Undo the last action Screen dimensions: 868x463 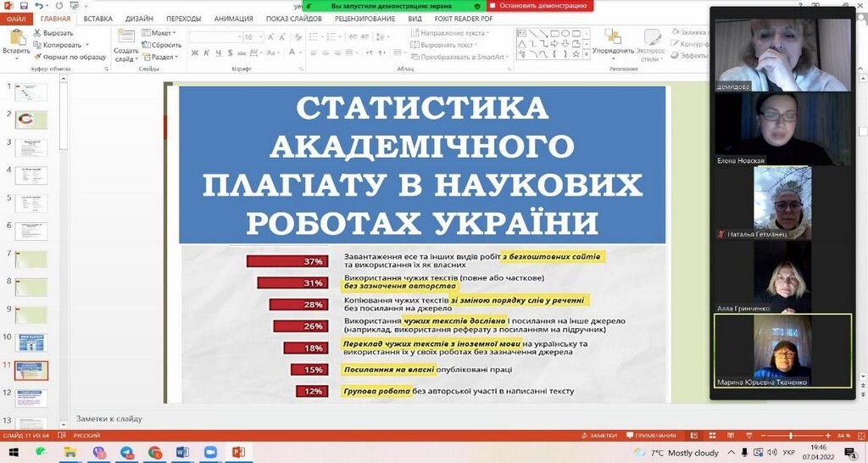coord(38,6)
